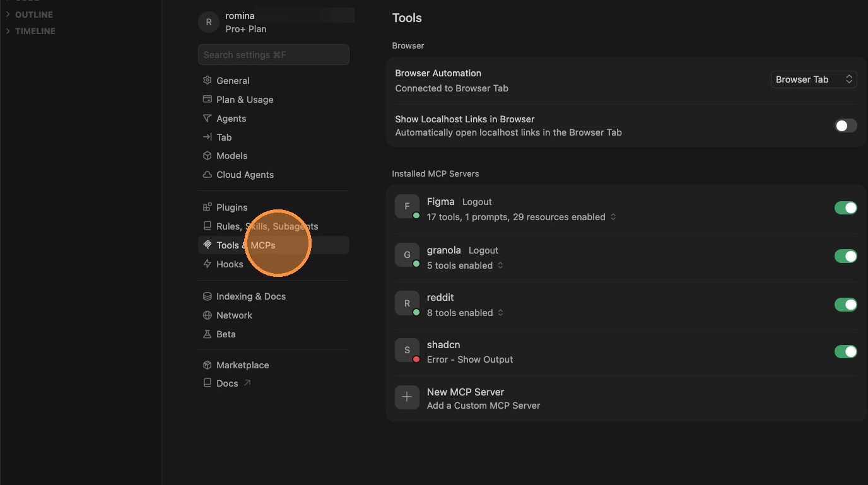Open Rules, Skills, Subagents settings
This screenshot has height=485, width=868.
click(273, 226)
